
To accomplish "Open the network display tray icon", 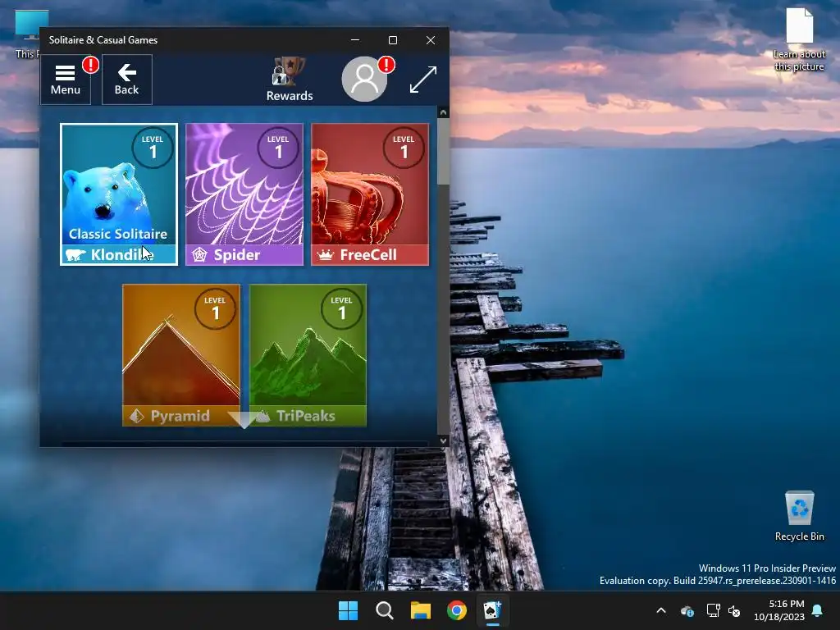I will [x=713, y=610].
